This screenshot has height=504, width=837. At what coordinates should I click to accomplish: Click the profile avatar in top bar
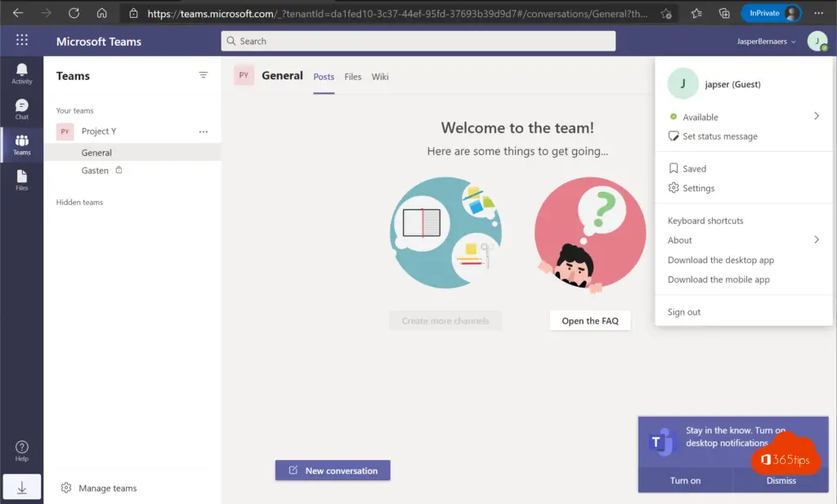817,41
